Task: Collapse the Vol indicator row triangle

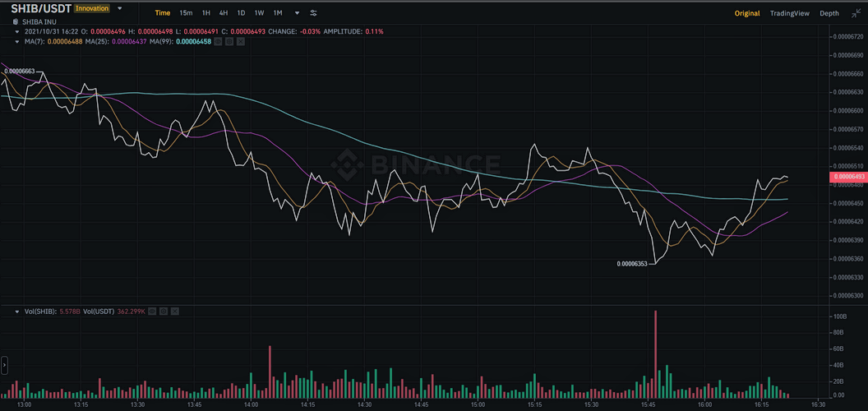Action: pyautogui.click(x=17, y=312)
